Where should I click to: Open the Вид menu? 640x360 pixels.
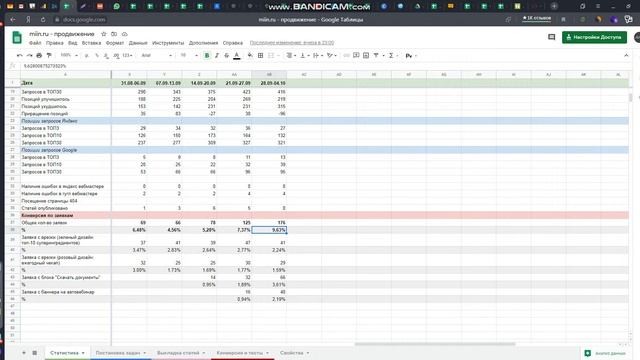click(73, 43)
